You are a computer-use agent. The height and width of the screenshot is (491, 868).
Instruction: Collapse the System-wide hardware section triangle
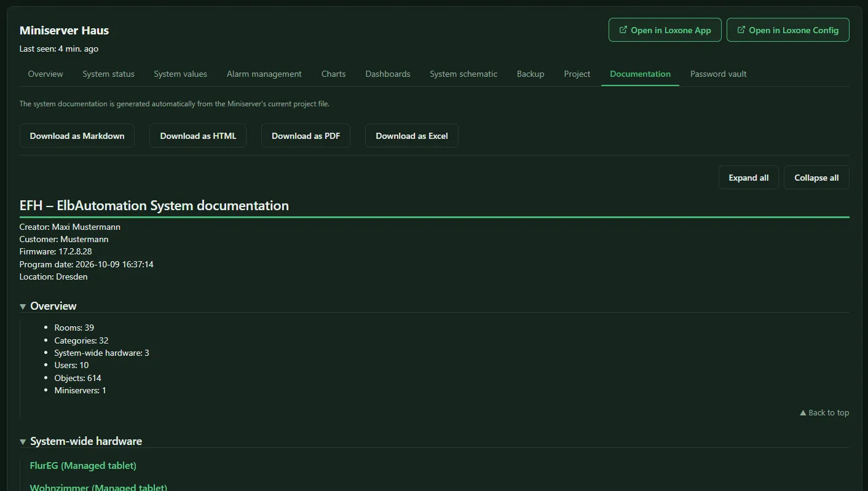[x=23, y=441]
